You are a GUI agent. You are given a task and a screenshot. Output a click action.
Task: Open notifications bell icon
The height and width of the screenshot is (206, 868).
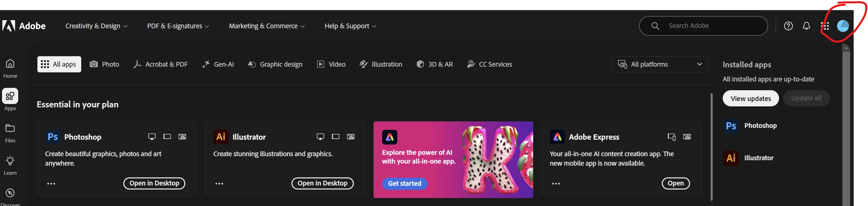click(x=806, y=26)
